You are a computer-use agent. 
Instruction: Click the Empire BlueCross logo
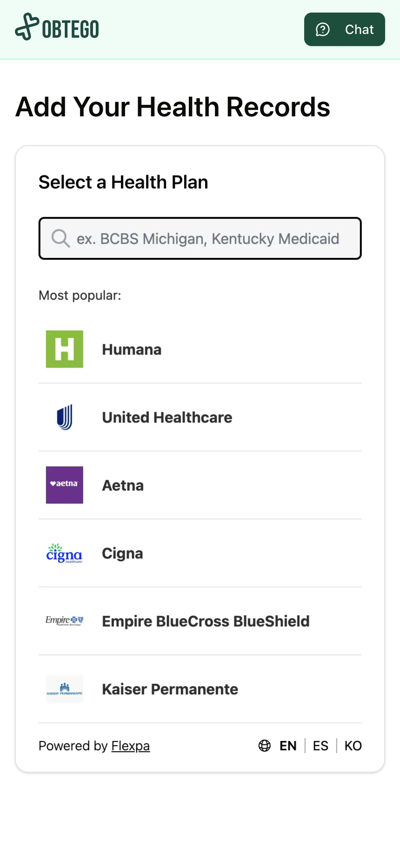pos(65,621)
